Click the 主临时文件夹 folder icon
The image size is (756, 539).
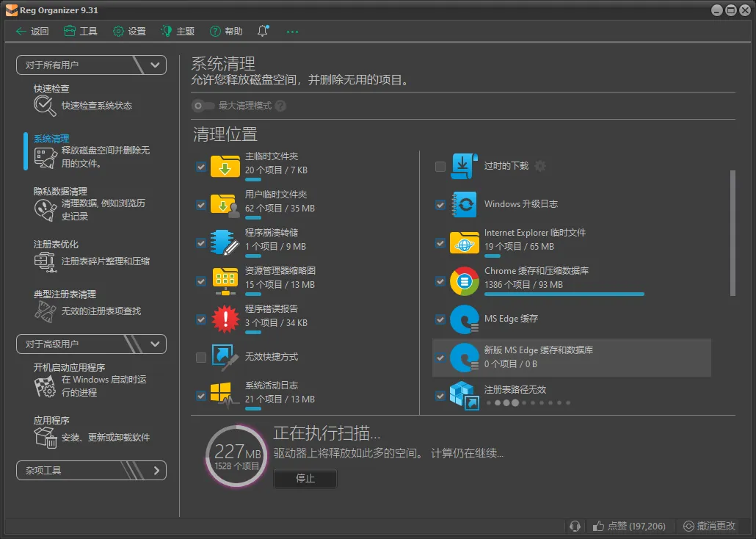click(x=225, y=166)
